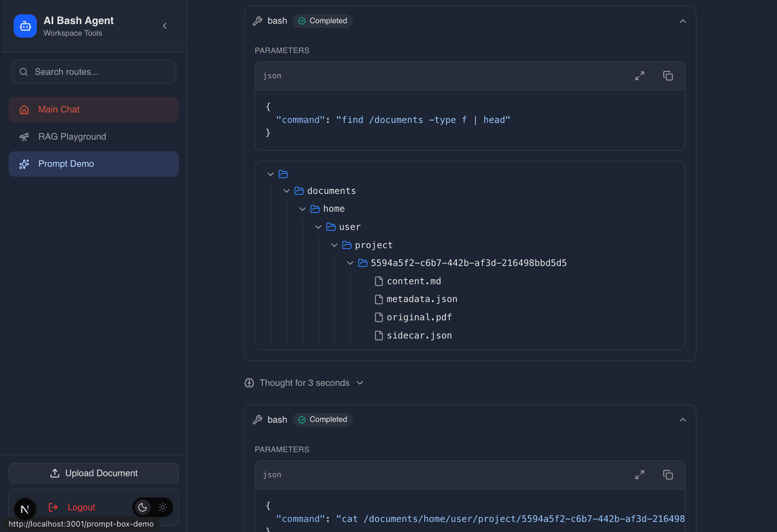
Task: Select the sidecar.json file in the tree
Action: coord(419,335)
